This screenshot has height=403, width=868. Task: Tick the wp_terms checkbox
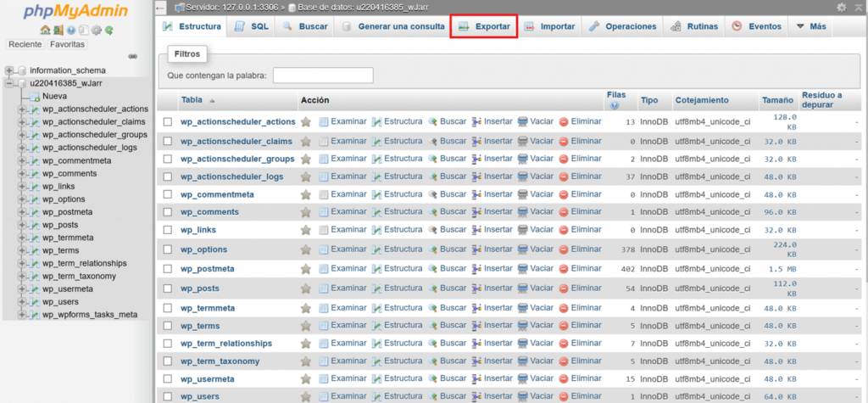tap(168, 326)
